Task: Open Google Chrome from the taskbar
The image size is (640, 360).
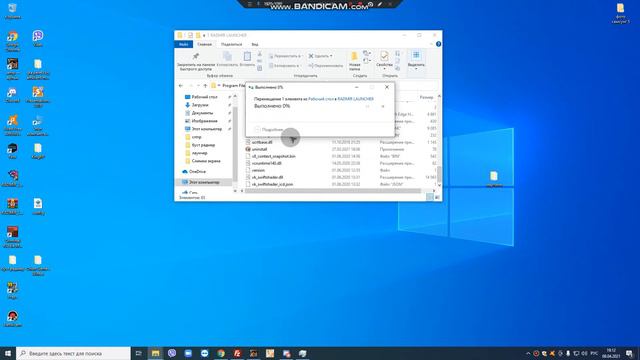Action: 221,353
